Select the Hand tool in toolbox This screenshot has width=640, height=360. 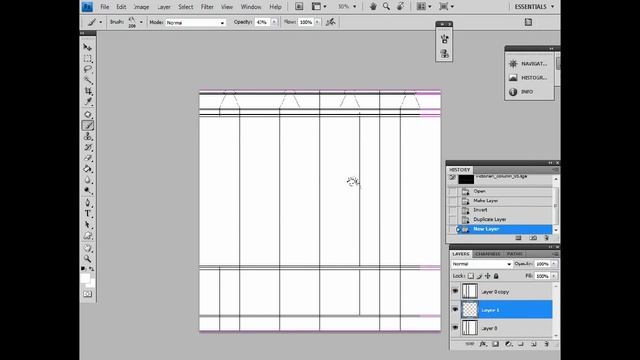point(87,248)
